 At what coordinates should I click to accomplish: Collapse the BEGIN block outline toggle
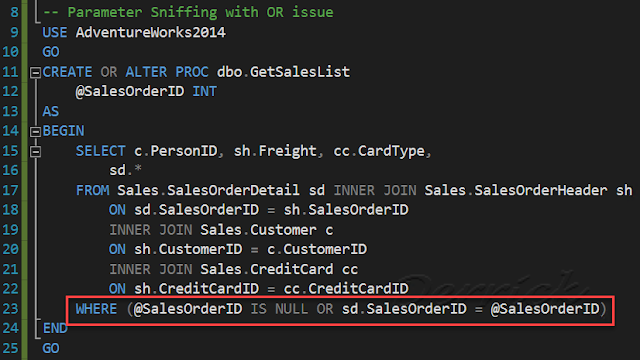[36, 132]
